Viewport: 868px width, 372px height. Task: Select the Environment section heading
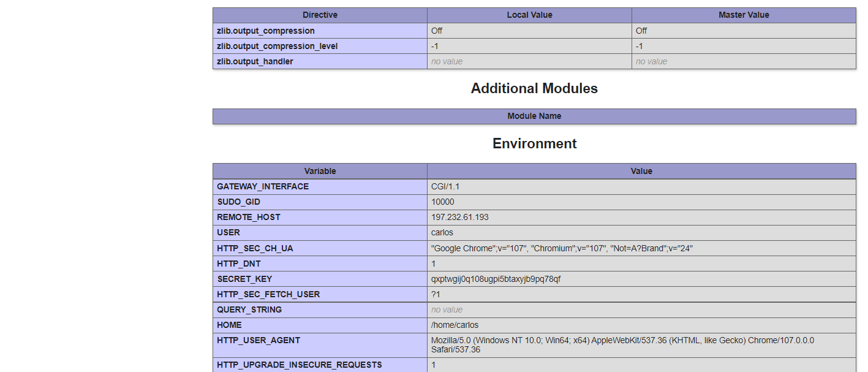(534, 143)
